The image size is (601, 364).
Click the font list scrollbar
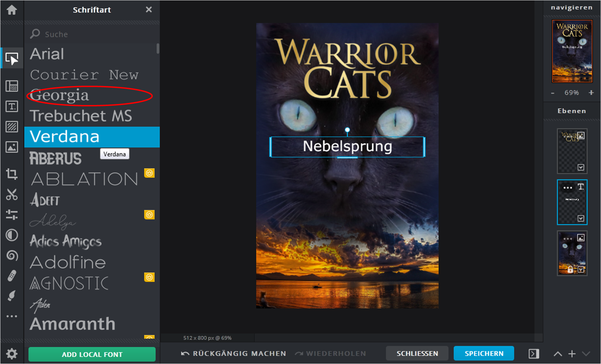pos(158,49)
